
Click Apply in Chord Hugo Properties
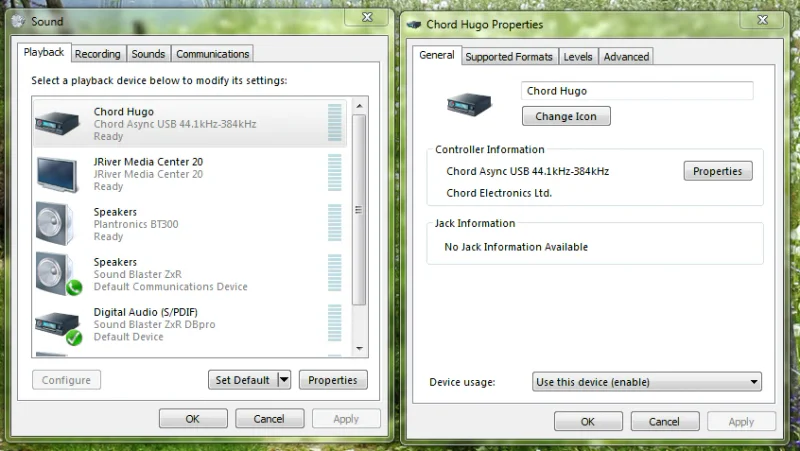coord(741,421)
